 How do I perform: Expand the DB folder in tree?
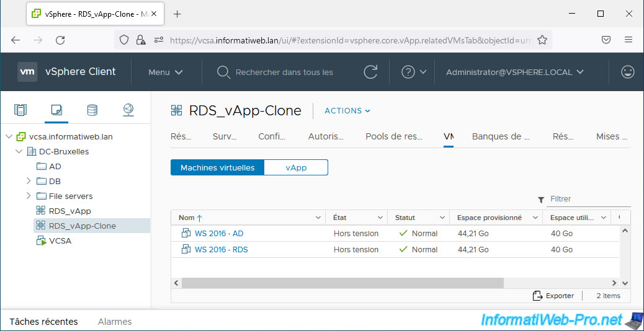coord(29,181)
